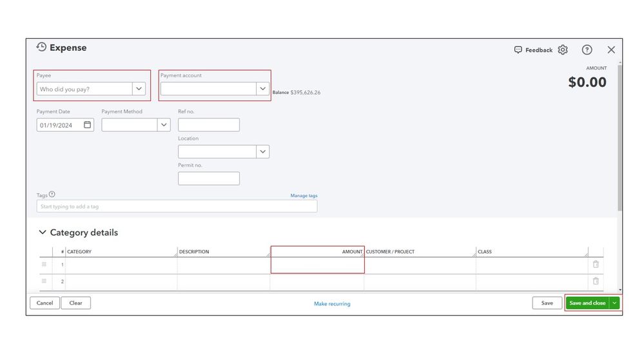Viewport: 644px width, 362px height.
Task: Click the help question mark icon
Action: coord(587,50)
